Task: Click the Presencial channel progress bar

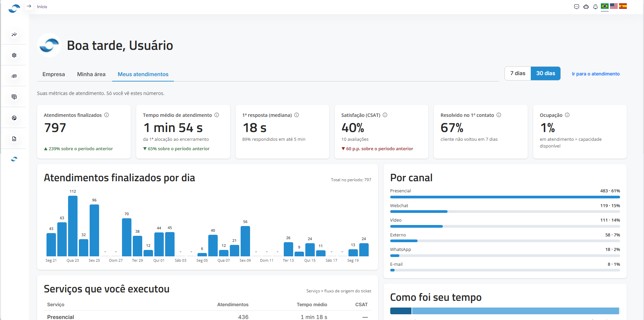Action: pyautogui.click(x=505, y=197)
